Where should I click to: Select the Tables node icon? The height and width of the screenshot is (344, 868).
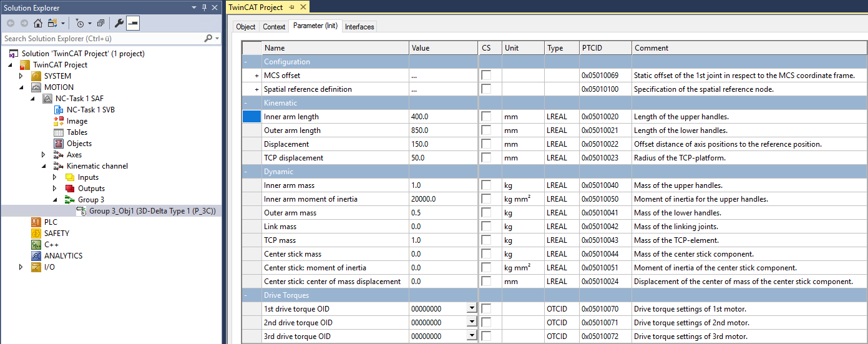coord(59,132)
